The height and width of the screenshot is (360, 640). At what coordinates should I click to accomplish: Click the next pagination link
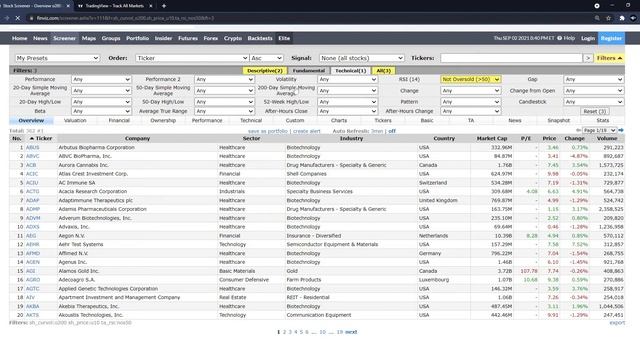pyautogui.click(x=351, y=332)
